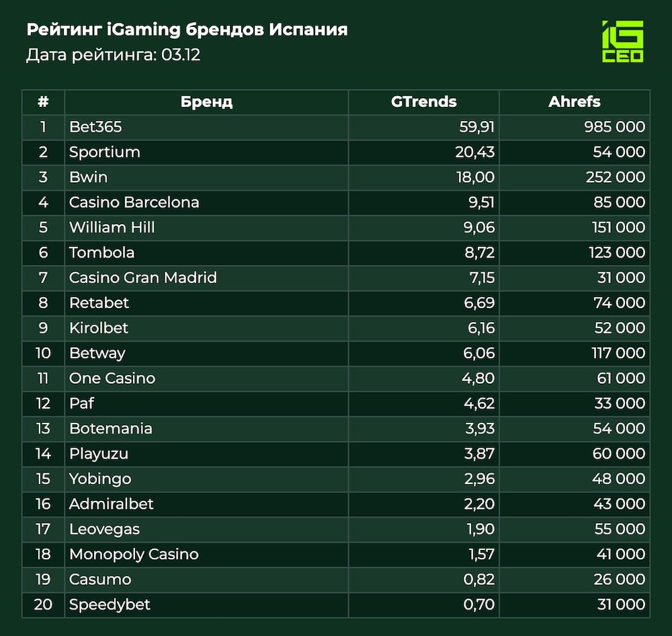This screenshot has width=672, height=636.
Task: Click the iG CEO logo
Action: (x=622, y=42)
